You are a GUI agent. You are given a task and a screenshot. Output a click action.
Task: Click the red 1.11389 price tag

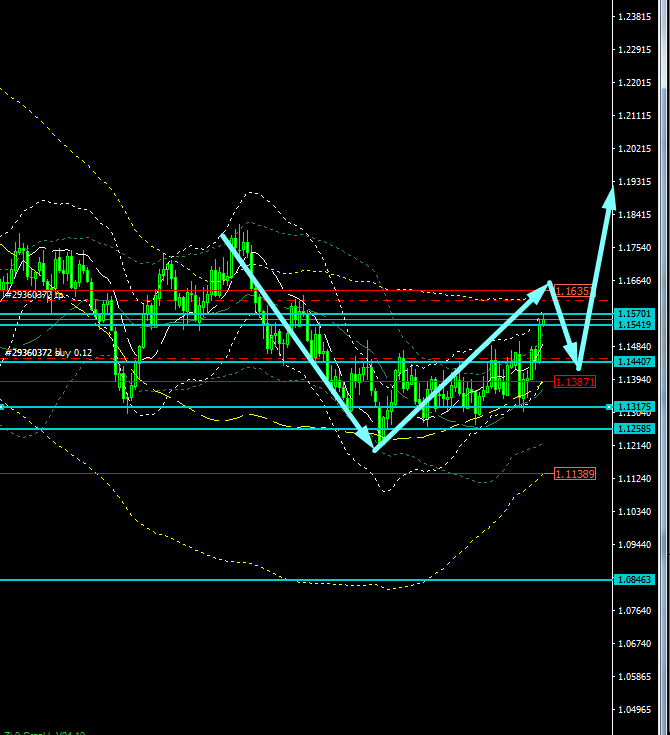click(x=574, y=473)
